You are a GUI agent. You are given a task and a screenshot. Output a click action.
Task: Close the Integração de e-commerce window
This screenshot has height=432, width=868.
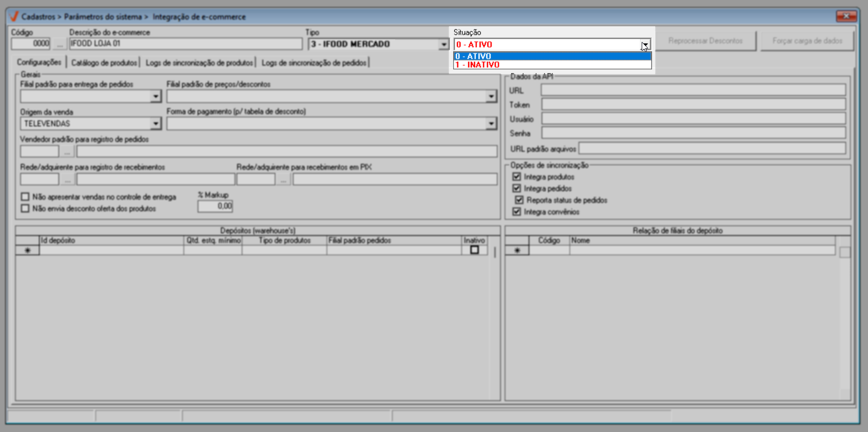[x=846, y=16]
